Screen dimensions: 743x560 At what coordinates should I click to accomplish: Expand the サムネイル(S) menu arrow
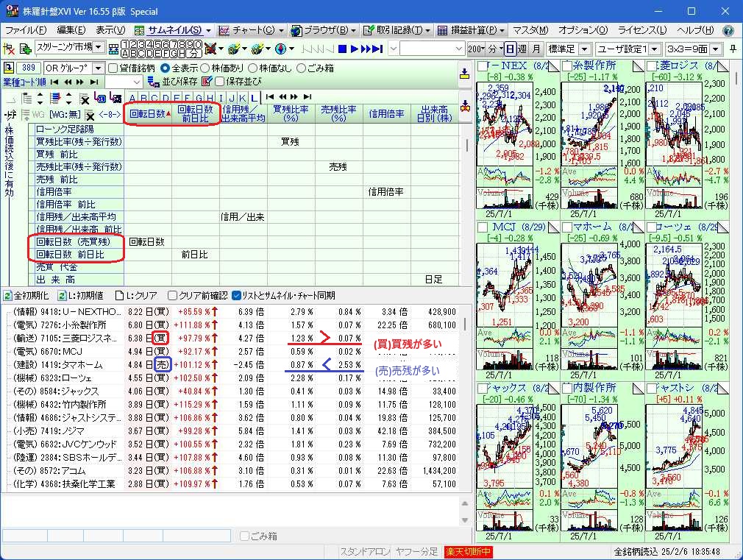click(x=208, y=30)
